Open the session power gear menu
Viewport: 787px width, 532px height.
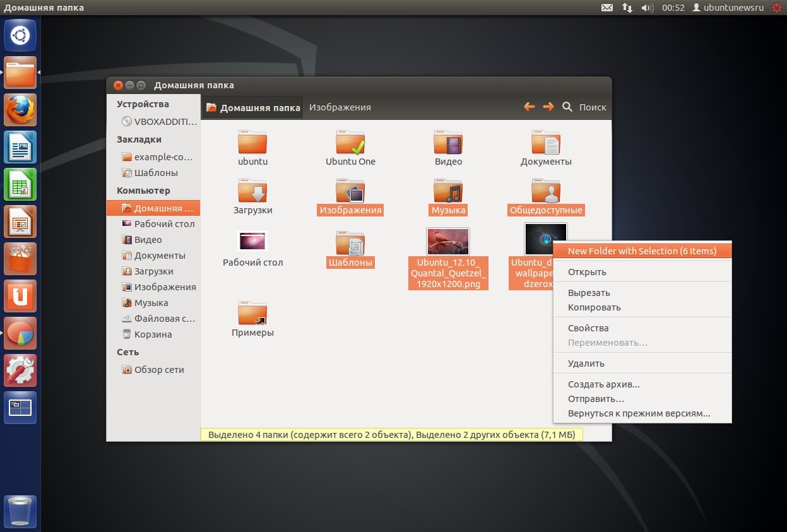point(776,8)
